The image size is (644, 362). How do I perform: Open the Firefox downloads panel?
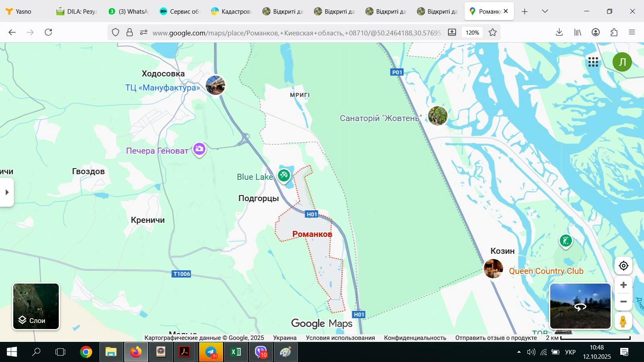coord(559,33)
